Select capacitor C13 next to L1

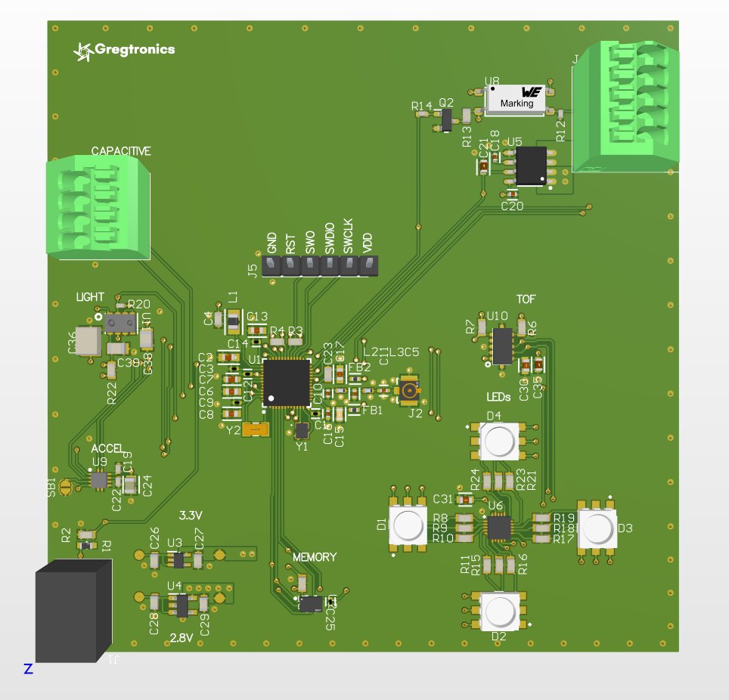[256, 330]
